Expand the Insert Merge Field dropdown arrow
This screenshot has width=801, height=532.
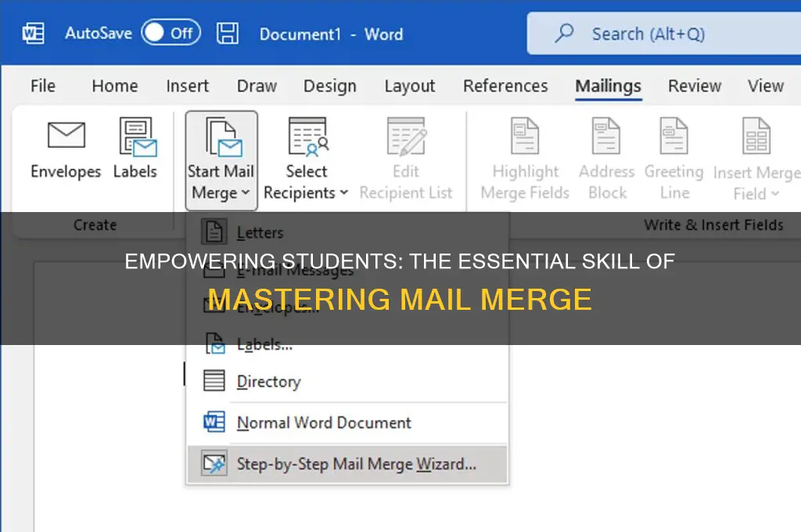coord(775,194)
